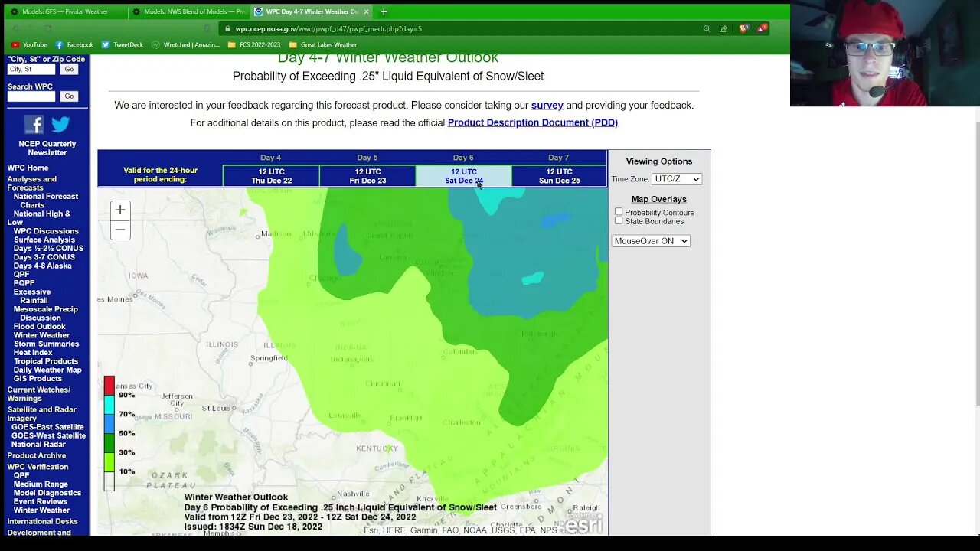The height and width of the screenshot is (551, 980).
Task: Open the Time Zone UTC/Z dropdown
Action: (676, 179)
